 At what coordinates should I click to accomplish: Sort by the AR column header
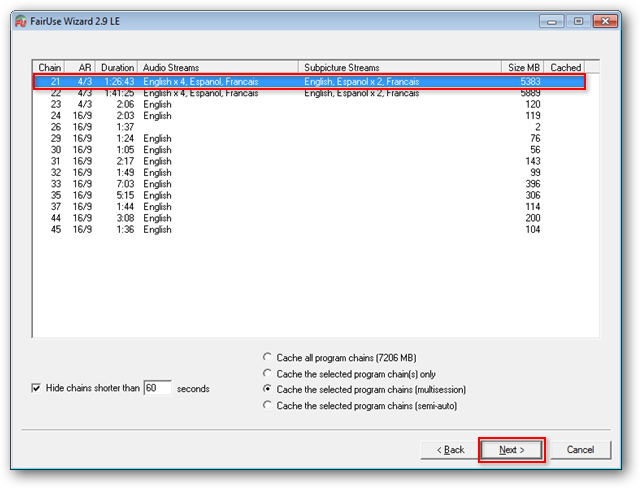(81, 67)
